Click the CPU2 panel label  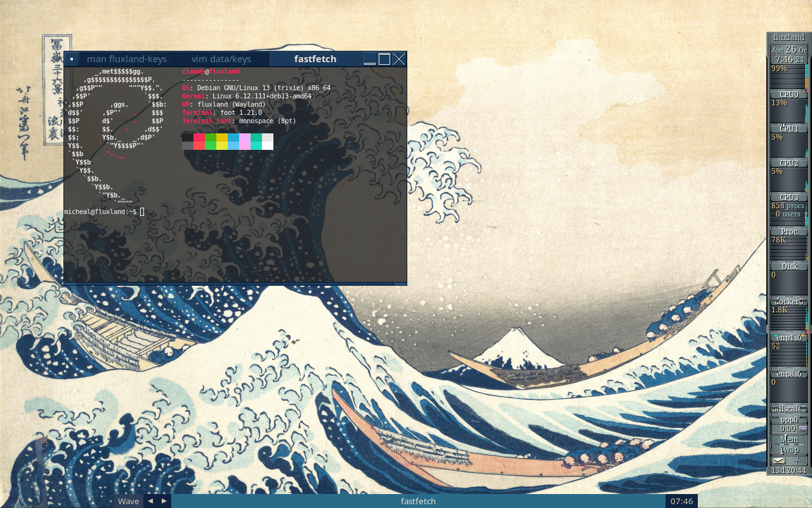789,163
